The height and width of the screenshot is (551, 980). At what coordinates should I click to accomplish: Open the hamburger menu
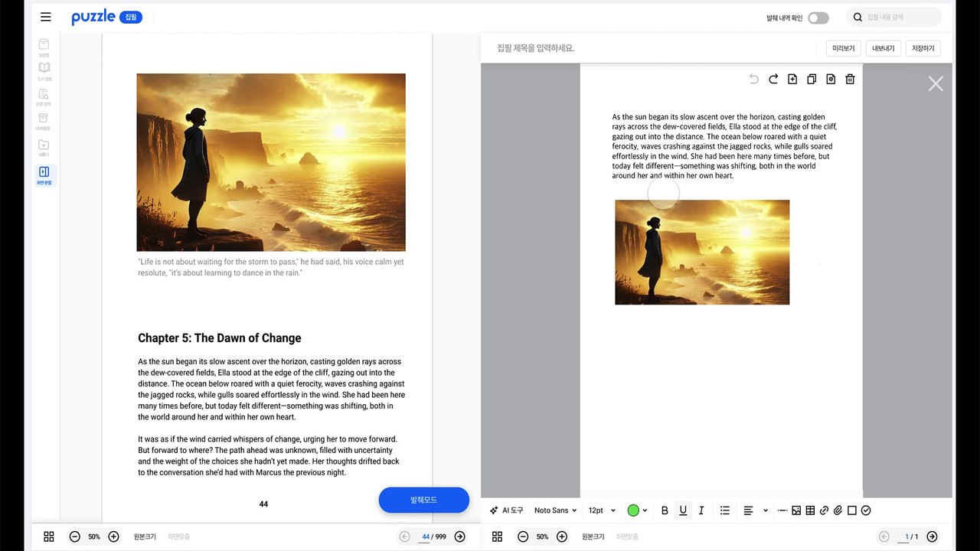(46, 17)
